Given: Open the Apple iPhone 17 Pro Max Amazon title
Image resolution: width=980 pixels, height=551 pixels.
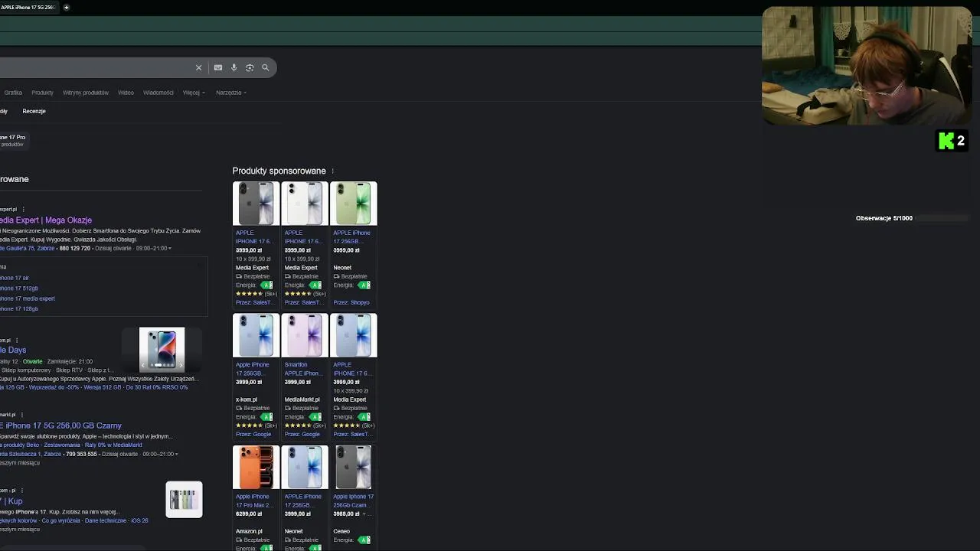Looking at the screenshot, I should 253,500.
